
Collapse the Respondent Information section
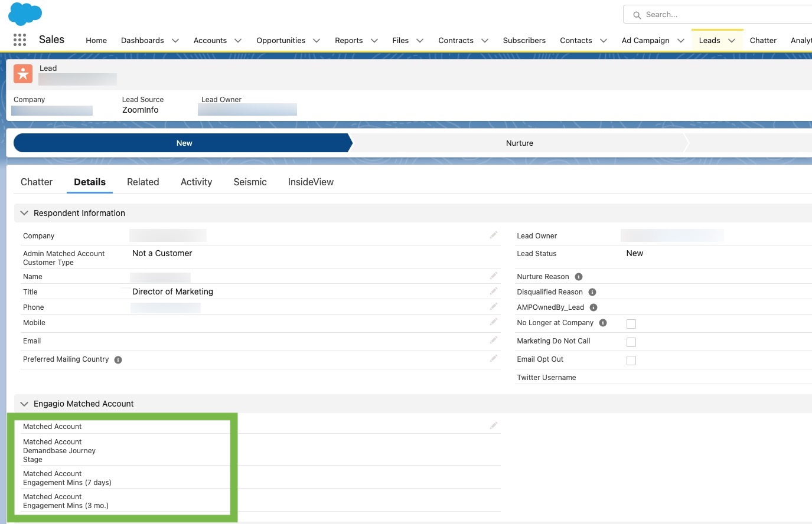[x=24, y=213]
